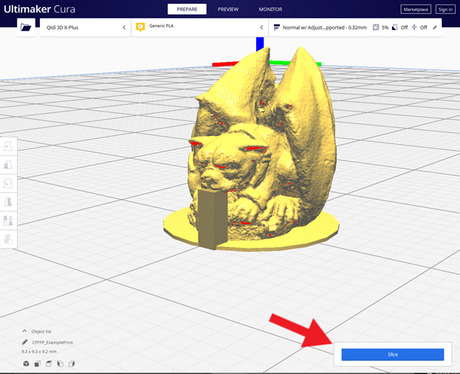Click the blue Slice button
460x374 pixels.
(x=393, y=354)
